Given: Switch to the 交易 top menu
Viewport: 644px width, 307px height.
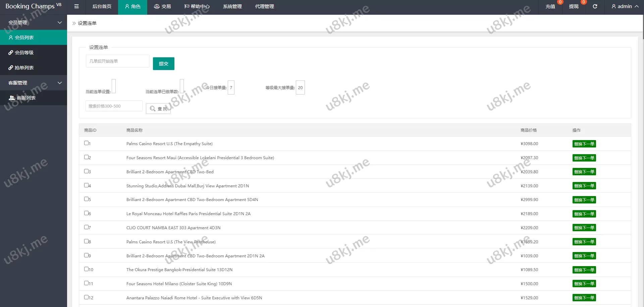Looking at the screenshot, I should (x=162, y=6).
